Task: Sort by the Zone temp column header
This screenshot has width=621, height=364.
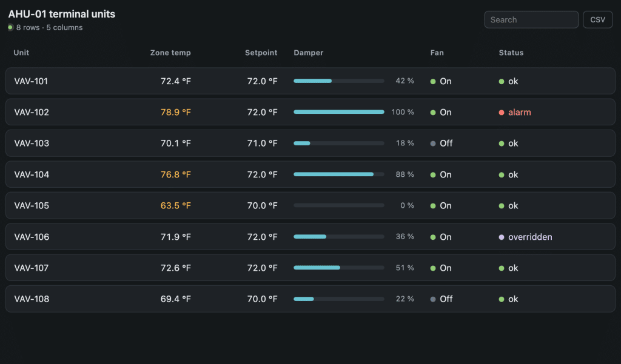Action: 170,53
